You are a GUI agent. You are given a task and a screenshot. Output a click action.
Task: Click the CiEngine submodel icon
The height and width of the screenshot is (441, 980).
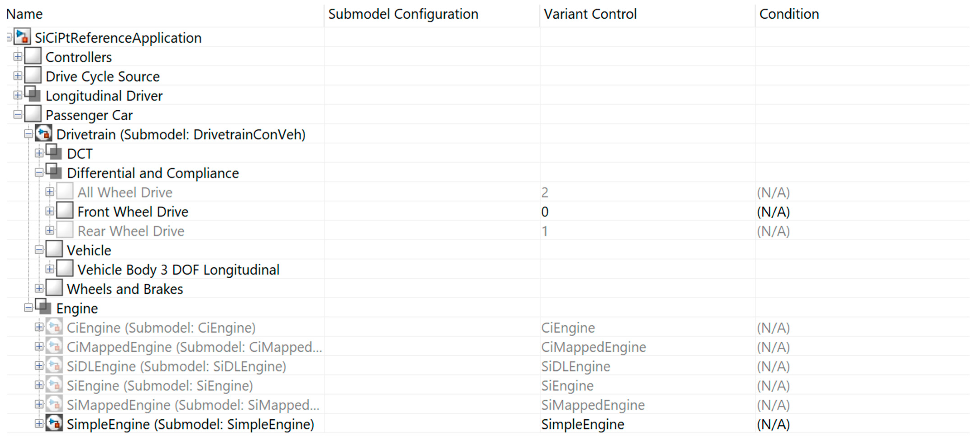tap(54, 327)
